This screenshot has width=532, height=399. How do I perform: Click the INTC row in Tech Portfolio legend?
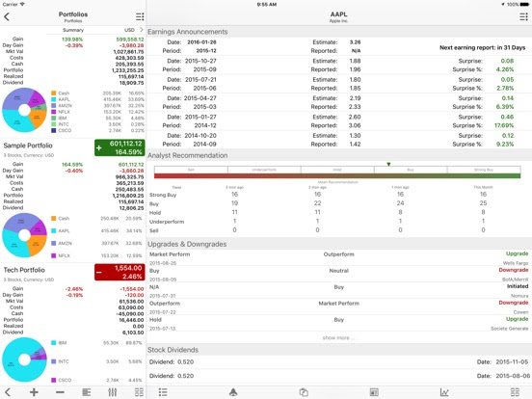(96, 361)
